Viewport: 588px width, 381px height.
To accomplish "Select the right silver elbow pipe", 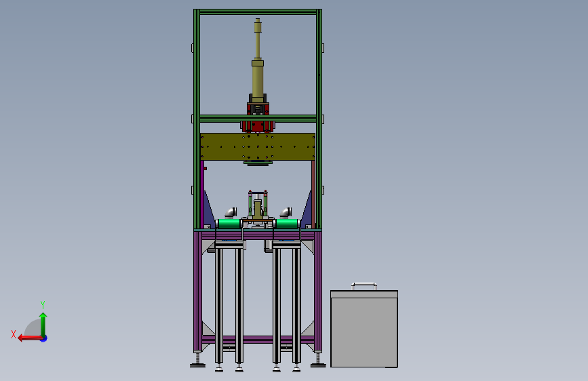I will point(286,213).
